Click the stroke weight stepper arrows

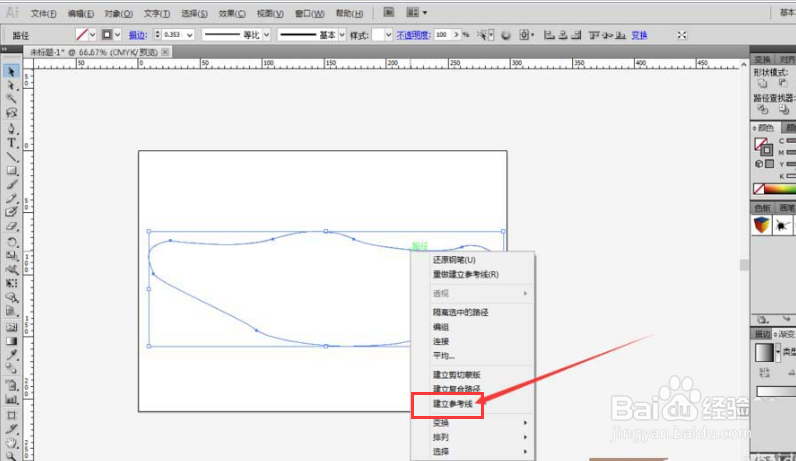(157, 35)
